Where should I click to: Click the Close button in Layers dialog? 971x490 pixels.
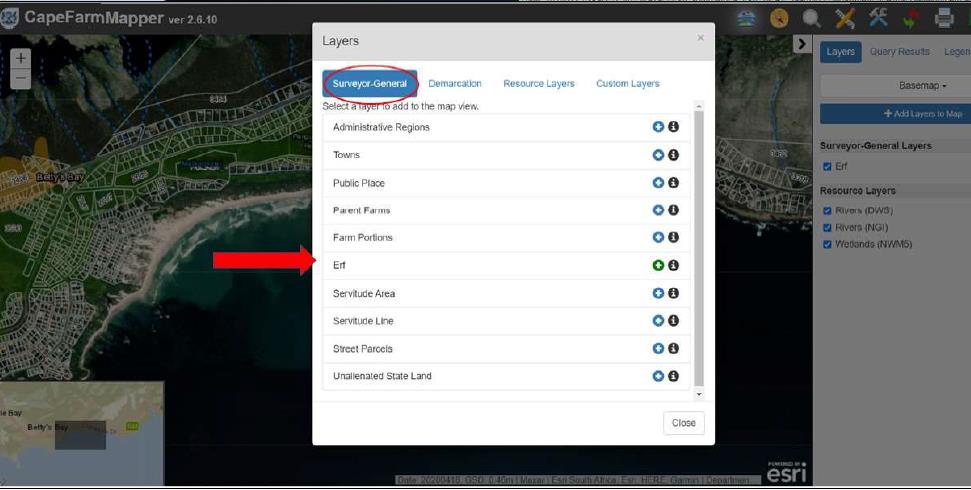[x=683, y=423]
